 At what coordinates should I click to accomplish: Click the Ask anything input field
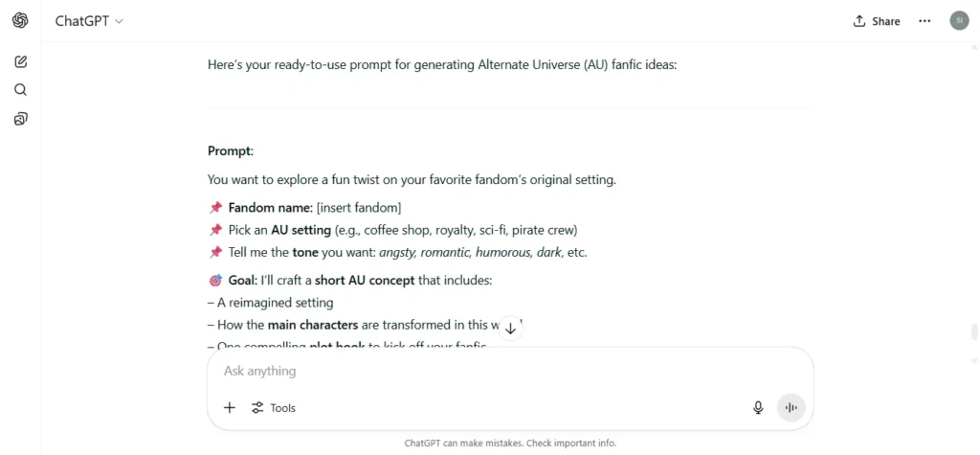pos(510,371)
